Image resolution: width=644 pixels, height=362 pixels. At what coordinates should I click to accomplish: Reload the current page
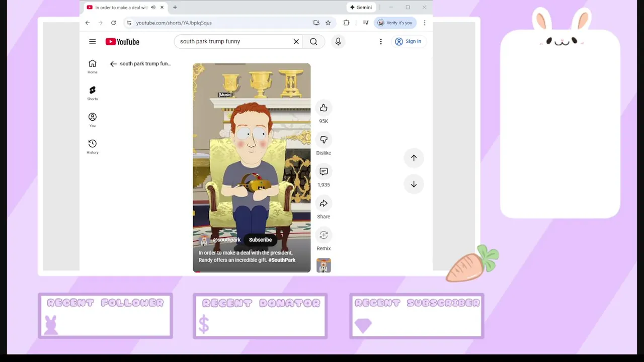113,23
